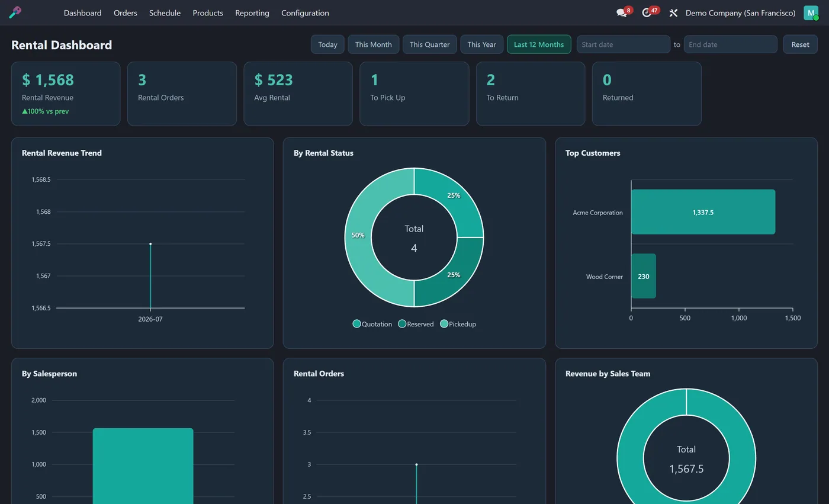This screenshot has width=829, height=504.
Task: Filter dashboard by This Year
Action: click(481, 44)
